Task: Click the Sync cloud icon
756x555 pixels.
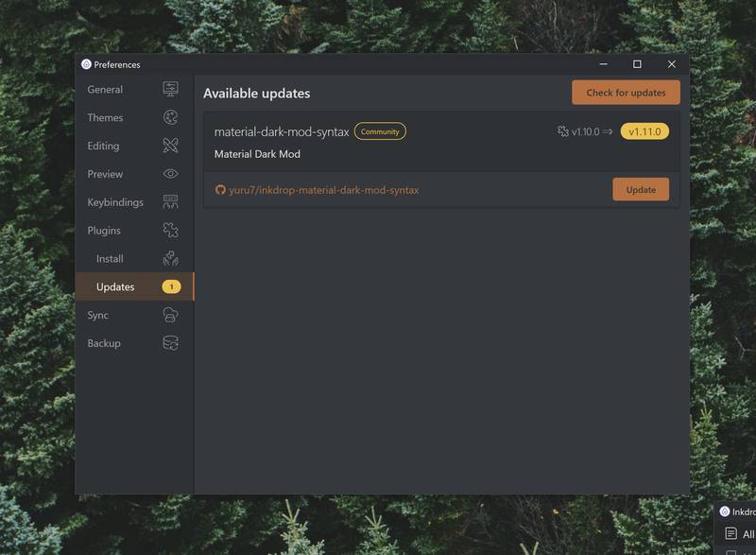Action: click(169, 315)
